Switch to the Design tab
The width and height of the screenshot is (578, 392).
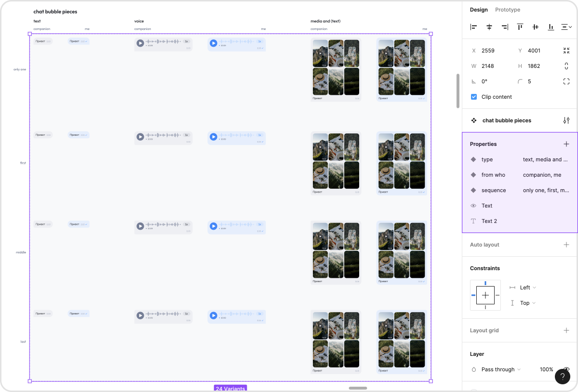click(479, 10)
